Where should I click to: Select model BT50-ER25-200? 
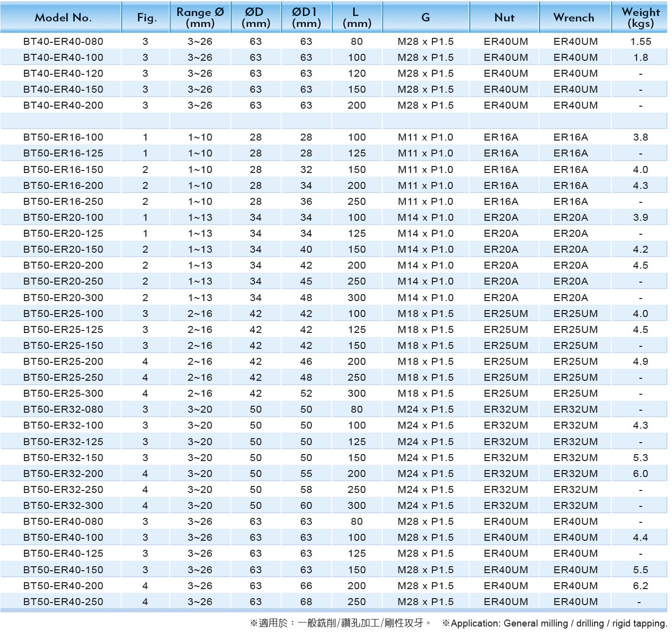63,361
